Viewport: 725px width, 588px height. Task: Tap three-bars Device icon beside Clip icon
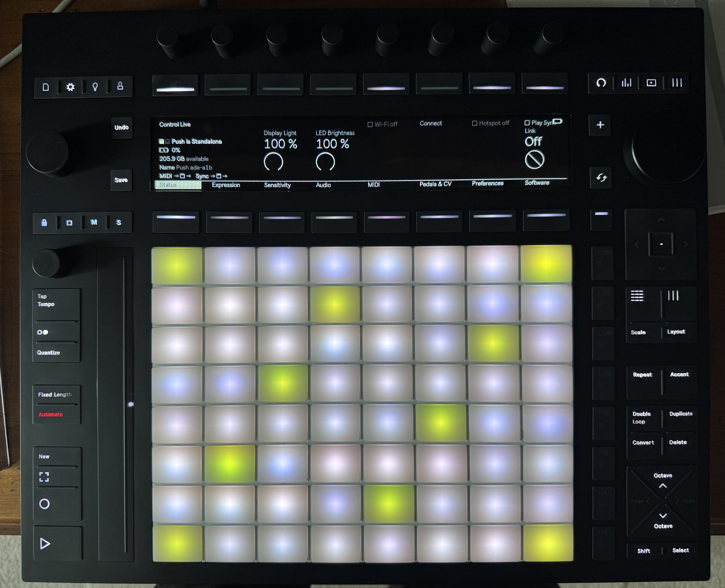pyautogui.click(x=677, y=83)
